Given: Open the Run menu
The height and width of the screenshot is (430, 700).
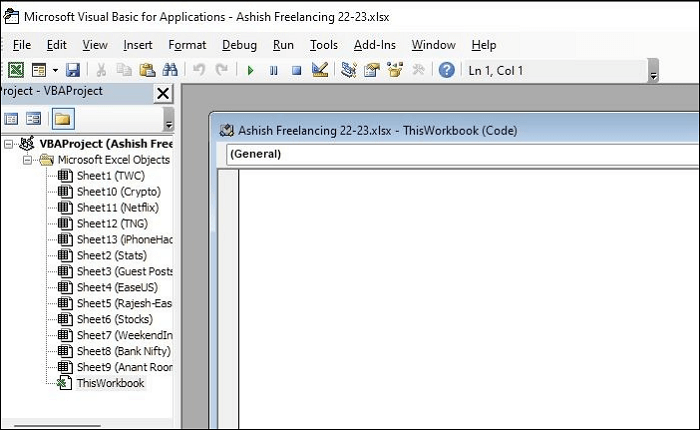Looking at the screenshot, I should (x=283, y=45).
